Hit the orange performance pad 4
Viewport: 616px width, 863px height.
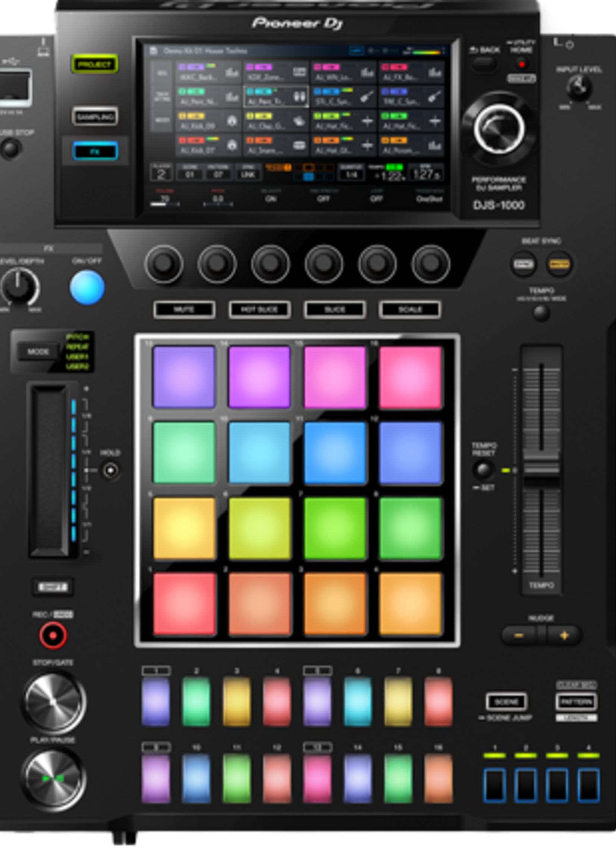pos(411,604)
